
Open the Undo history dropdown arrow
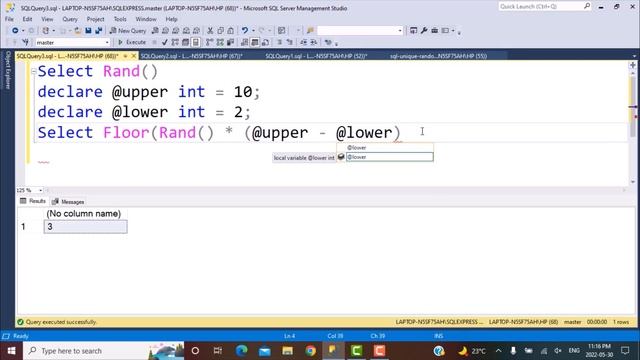(253, 31)
